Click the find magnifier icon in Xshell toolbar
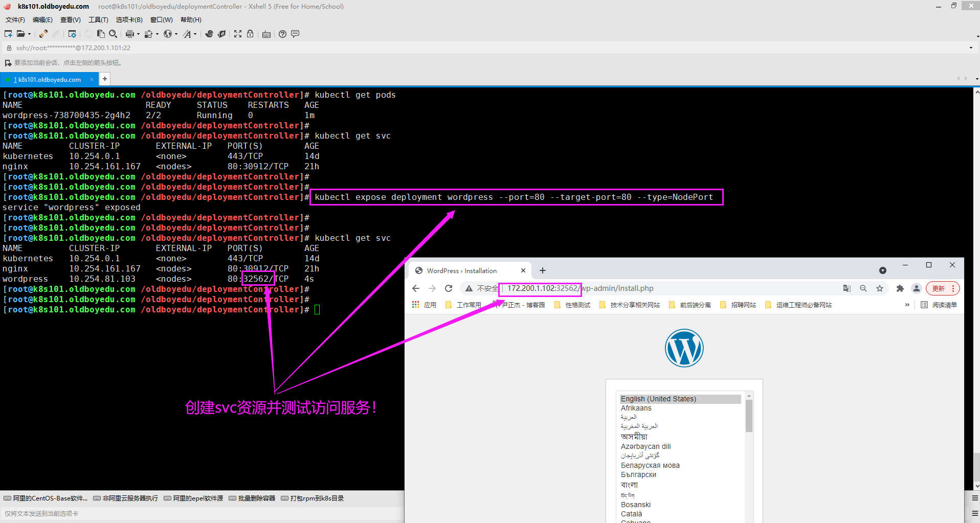The height and width of the screenshot is (523, 980). point(113,34)
